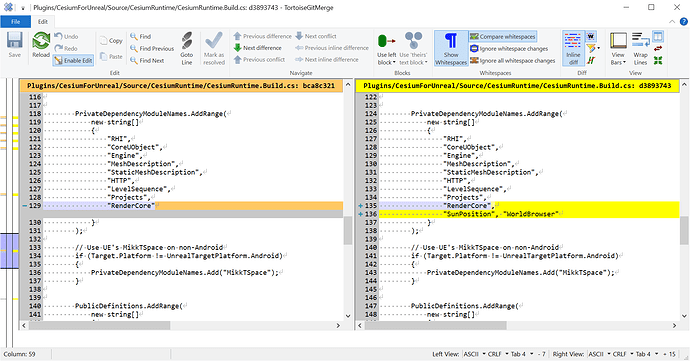This screenshot has height=361, width=690.
Task: Open the Find dialog
Action: 141,37
